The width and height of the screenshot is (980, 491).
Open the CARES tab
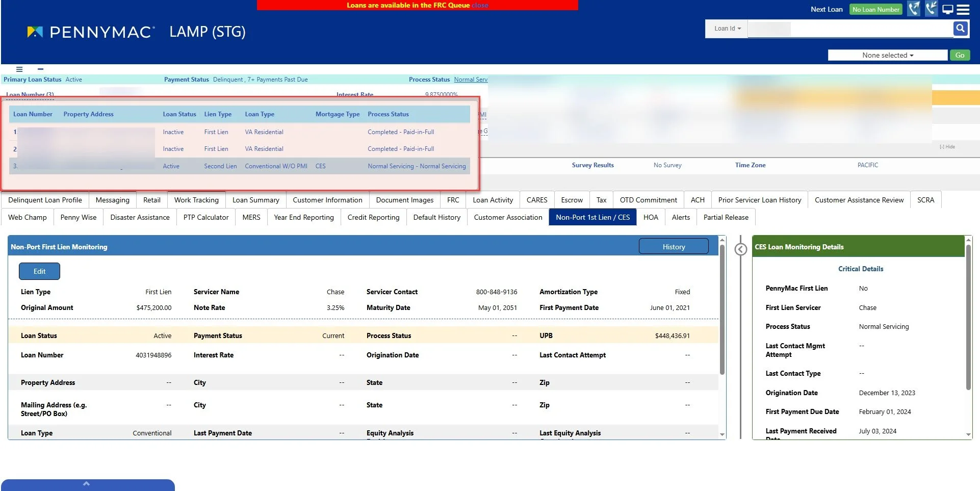(537, 200)
